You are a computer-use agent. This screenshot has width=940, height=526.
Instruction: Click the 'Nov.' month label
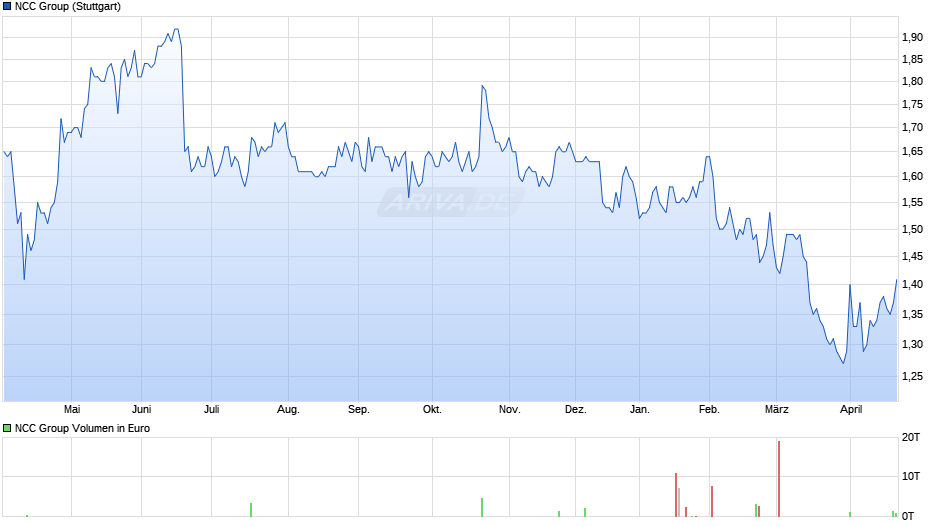tap(510, 409)
